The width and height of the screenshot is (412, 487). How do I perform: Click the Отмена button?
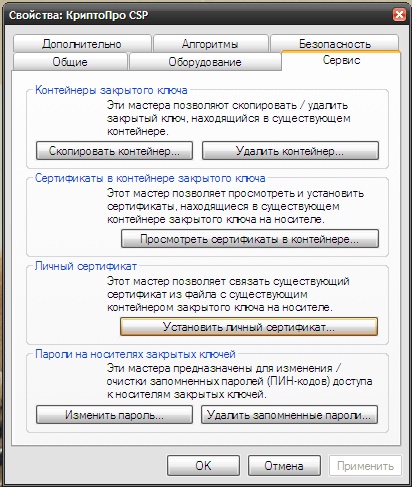(x=284, y=465)
